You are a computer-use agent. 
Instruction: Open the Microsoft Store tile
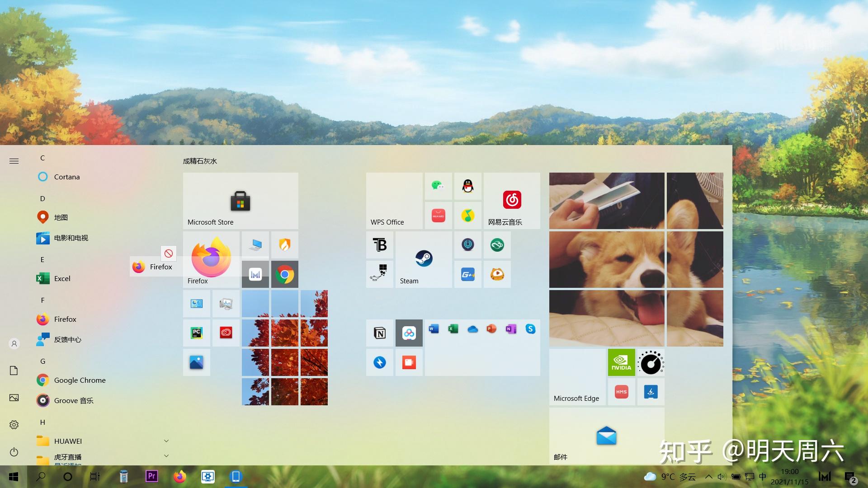click(240, 201)
